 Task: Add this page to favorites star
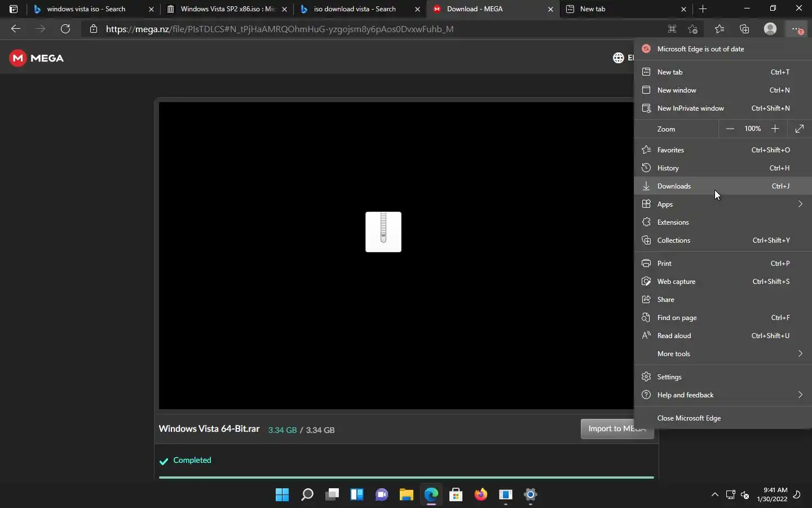(693, 29)
